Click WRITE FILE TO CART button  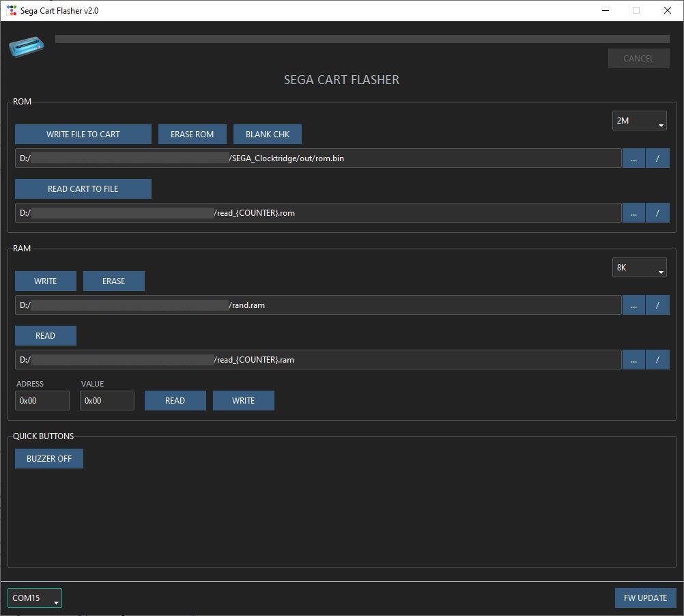tap(83, 135)
